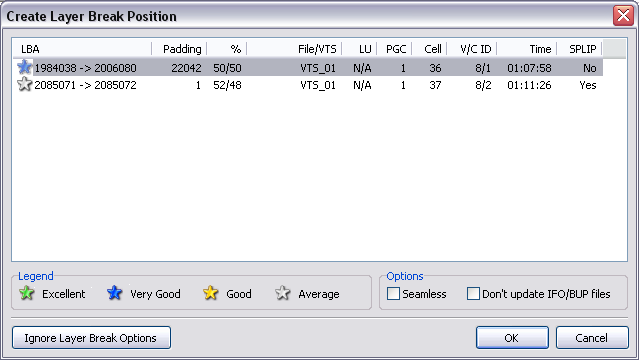
Task: Click the Very Good legend label
Action: coord(155,294)
